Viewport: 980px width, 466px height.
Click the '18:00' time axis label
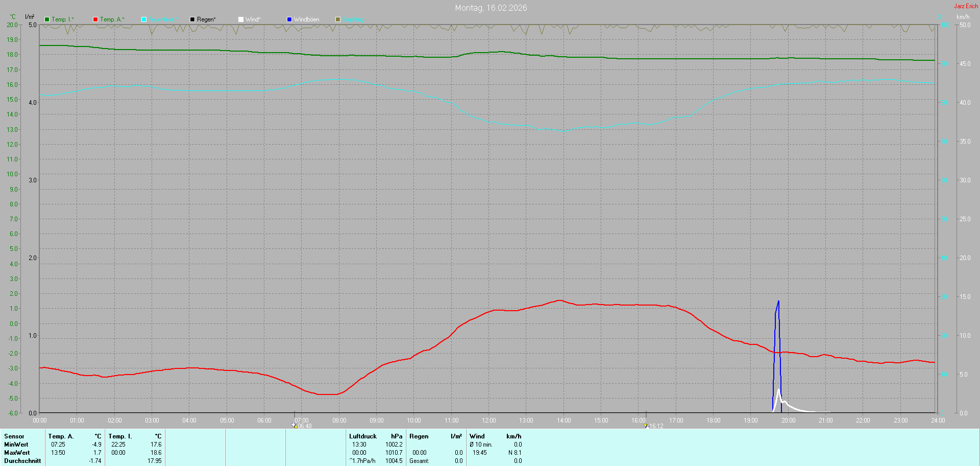pyautogui.click(x=714, y=421)
